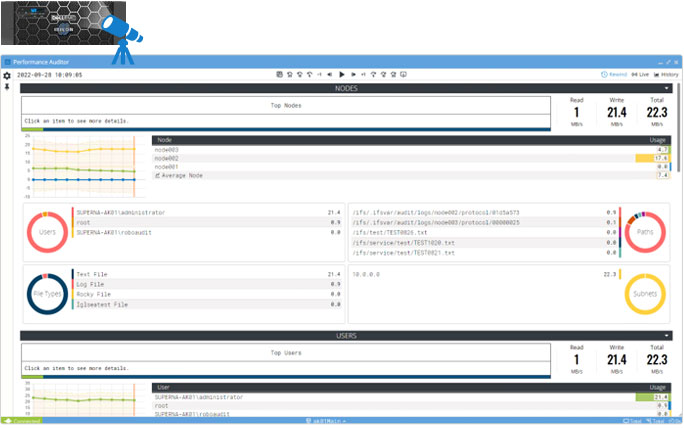Click the node002 usage bar value 17.6
The width and height of the screenshot is (684, 428).
point(653,158)
